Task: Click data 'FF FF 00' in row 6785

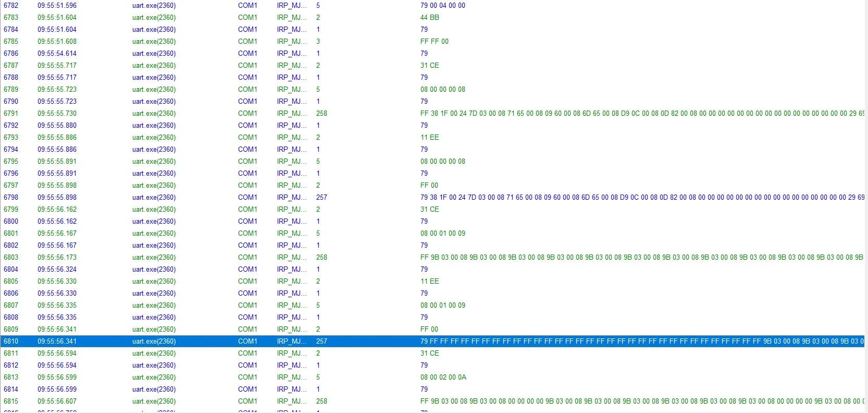Action: 435,42
